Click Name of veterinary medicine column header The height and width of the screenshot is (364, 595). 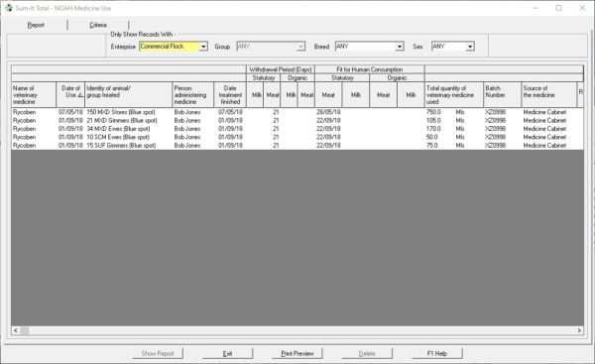click(34, 94)
